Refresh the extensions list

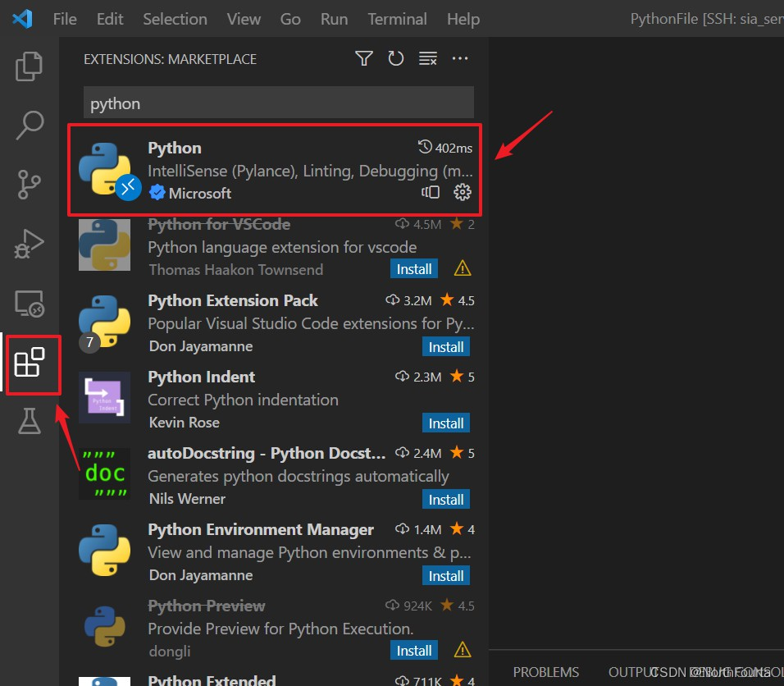coord(395,58)
